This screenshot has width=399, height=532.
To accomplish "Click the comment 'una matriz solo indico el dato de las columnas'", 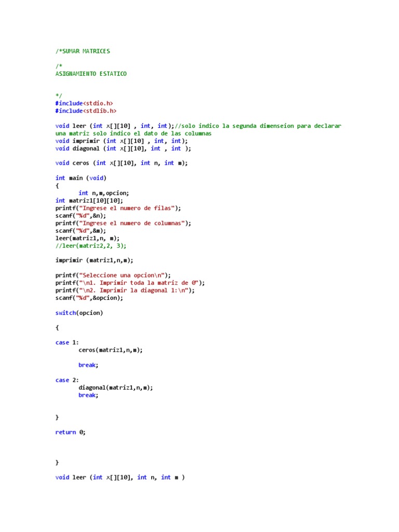I will pyautogui.click(x=134, y=134).
